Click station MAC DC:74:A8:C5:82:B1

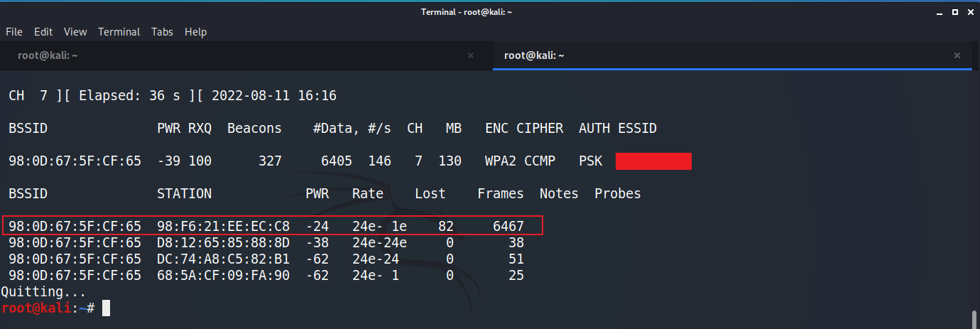click(x=223, y=259)
